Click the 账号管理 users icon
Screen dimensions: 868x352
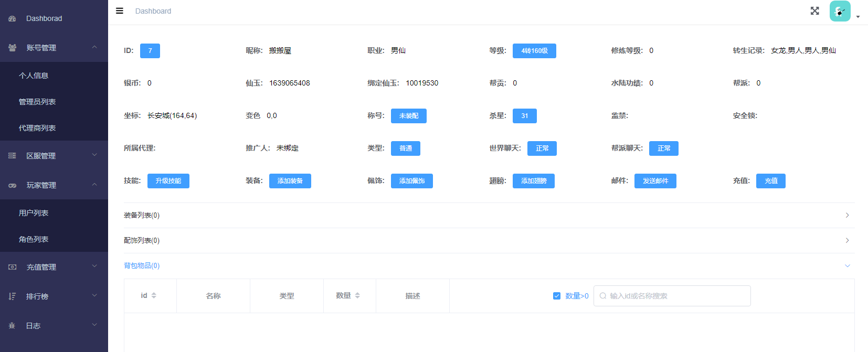pos(12,48)
